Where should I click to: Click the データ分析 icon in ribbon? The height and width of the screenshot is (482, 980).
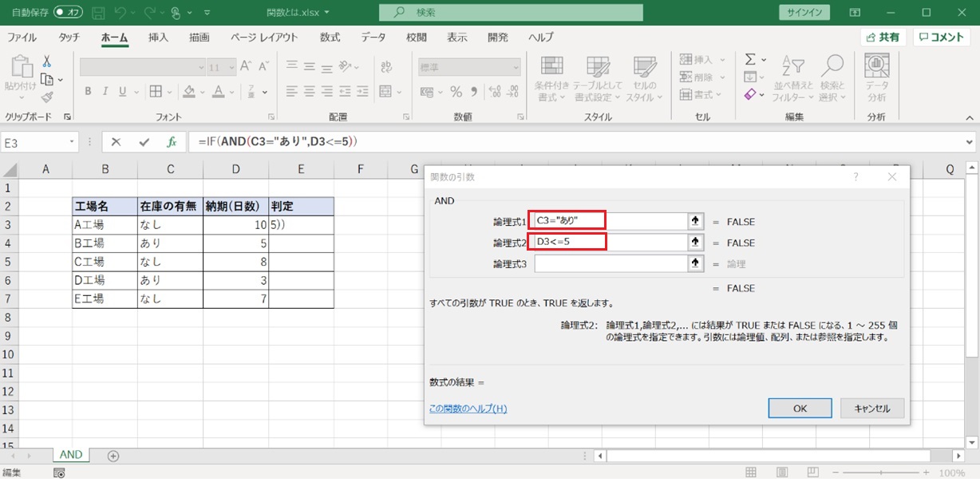877,78
